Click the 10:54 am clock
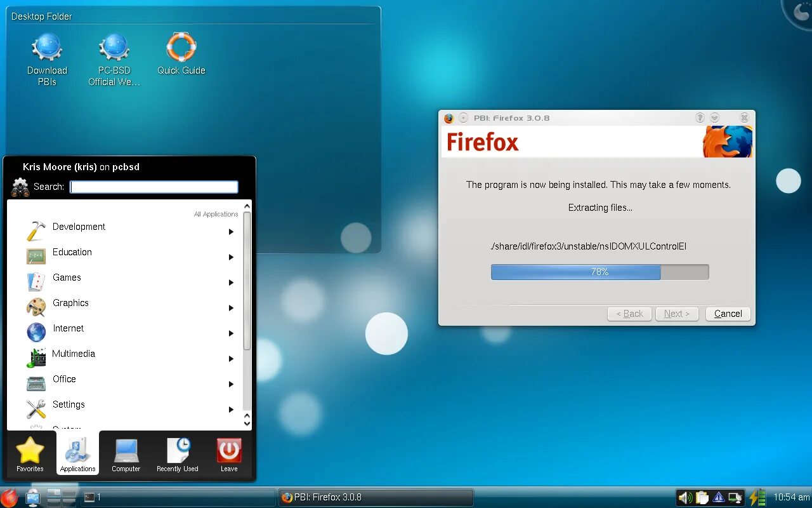The width and height of the screenshot is (812, 508). click(792, 497)
